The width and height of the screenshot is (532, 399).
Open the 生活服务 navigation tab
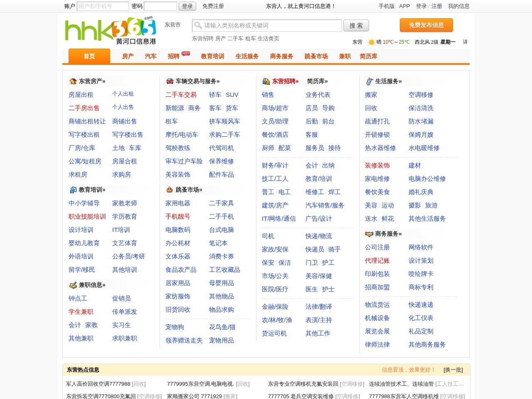click(247, 57)
